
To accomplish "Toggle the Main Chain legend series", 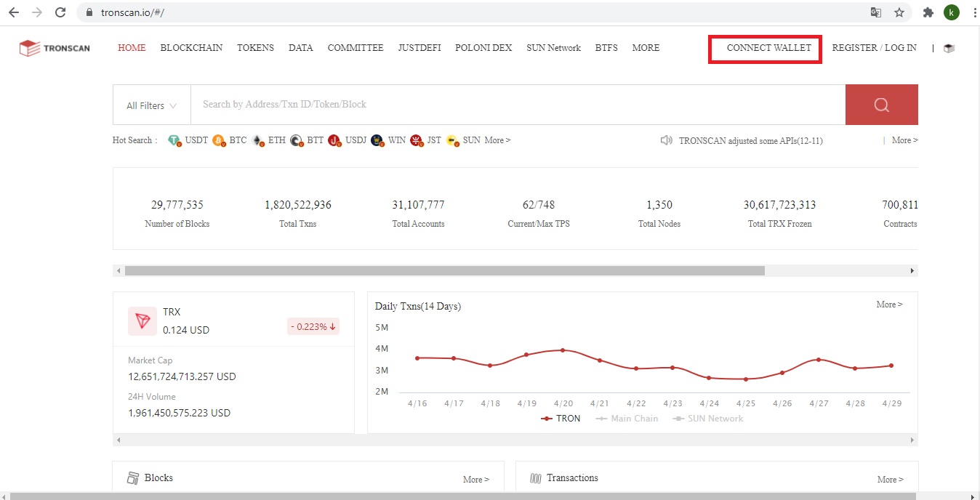I will click(627, 419).
